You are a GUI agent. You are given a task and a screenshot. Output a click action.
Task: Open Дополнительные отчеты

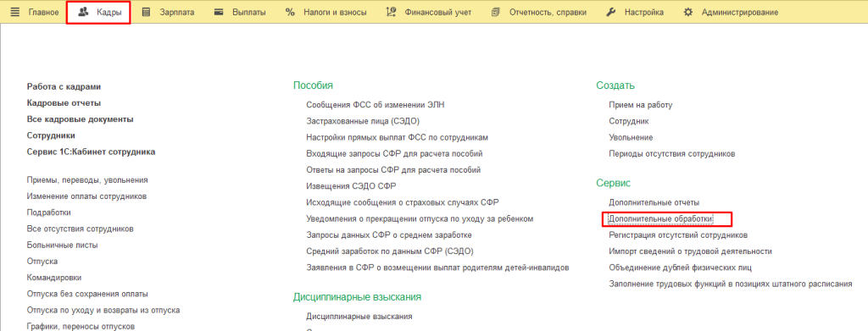(654, 203)
